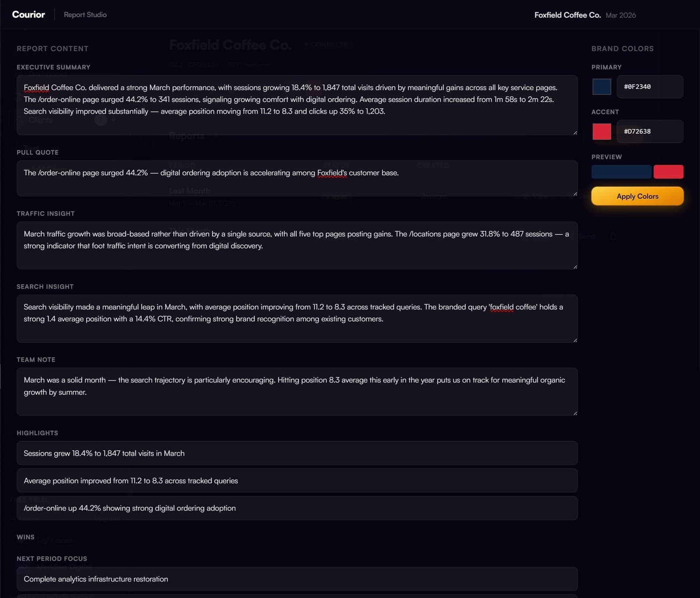Image resolution: width=700 pixels, height=598 pixels.
Task: Edit the Pull Quote text area
Action: (x=297, y=178)
